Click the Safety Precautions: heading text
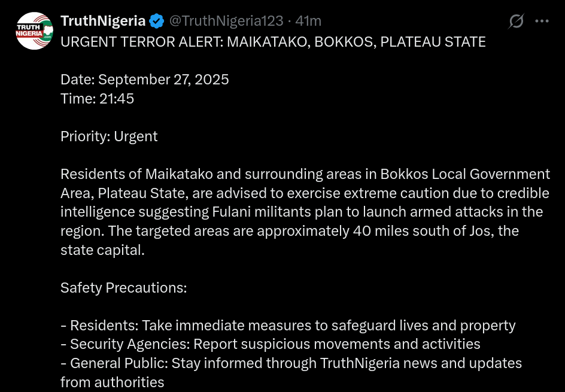This screenshot has width=565, height=392. tap(124, 288)
